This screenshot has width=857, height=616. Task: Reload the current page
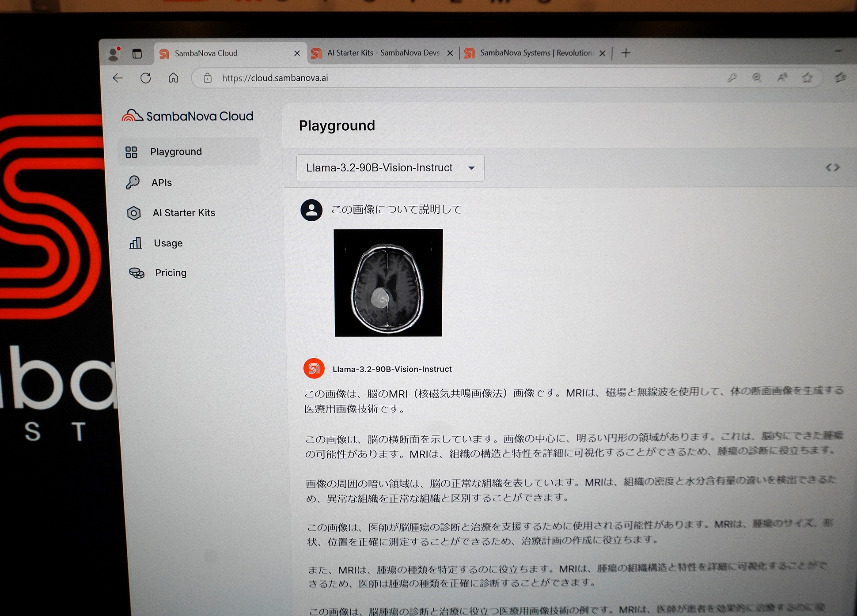[146, 78]
